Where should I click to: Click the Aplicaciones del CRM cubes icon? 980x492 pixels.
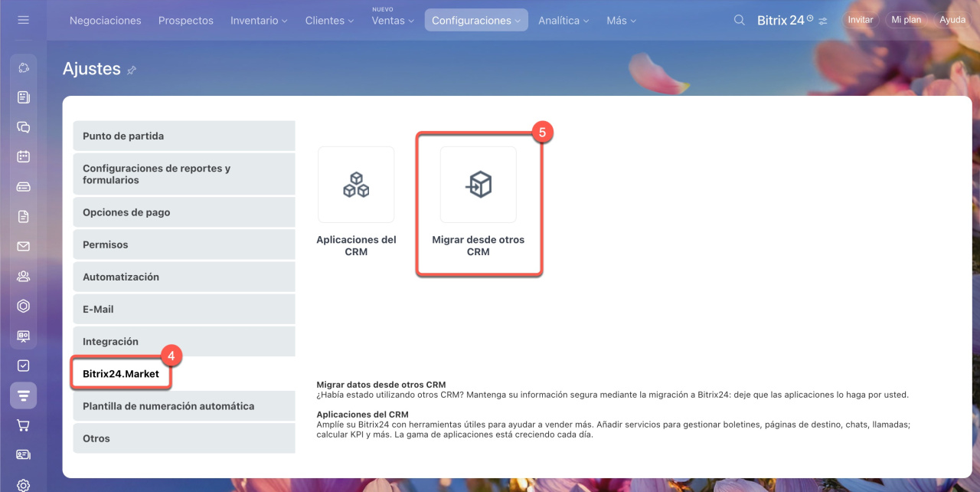pyautogui.click(x=356, y=185)
